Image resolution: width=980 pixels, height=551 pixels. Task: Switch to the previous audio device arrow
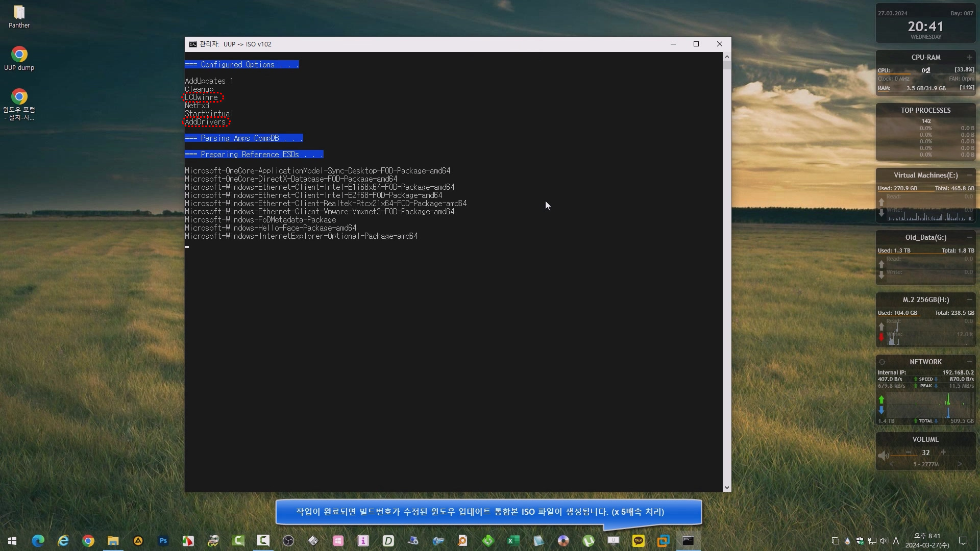(x=892, y=464)
